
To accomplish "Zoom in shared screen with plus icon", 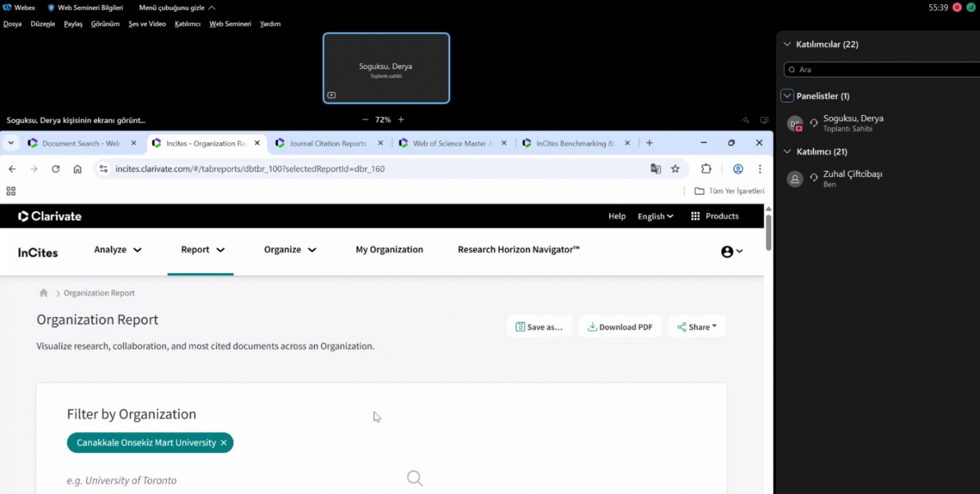I will pyautogui.click(x=401, y=120).
